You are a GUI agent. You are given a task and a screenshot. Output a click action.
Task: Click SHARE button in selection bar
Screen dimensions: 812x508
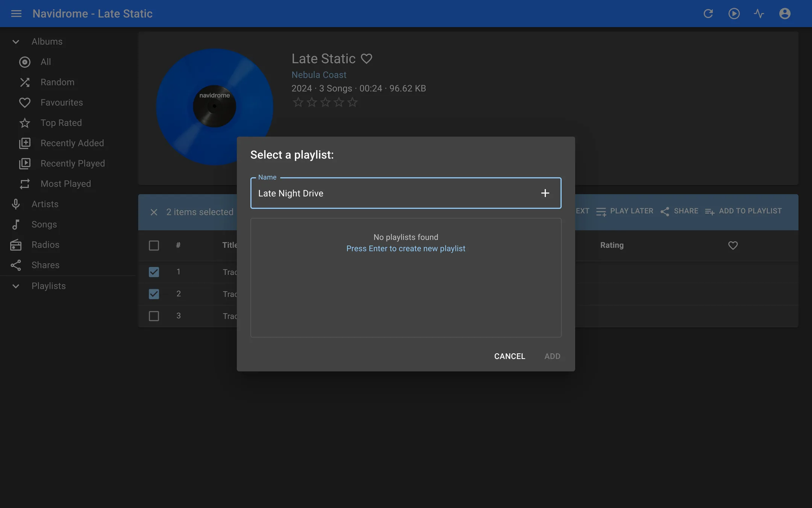679,211
